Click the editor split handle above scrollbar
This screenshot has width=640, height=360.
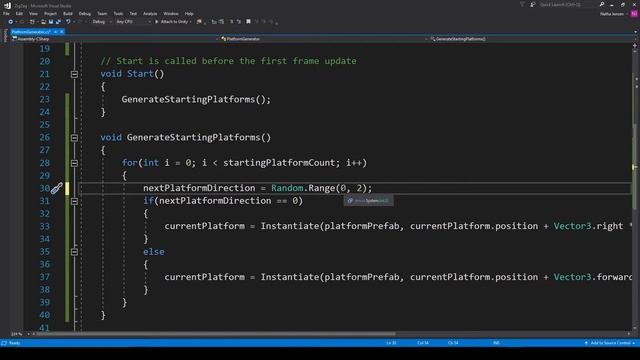pos(635,46)
